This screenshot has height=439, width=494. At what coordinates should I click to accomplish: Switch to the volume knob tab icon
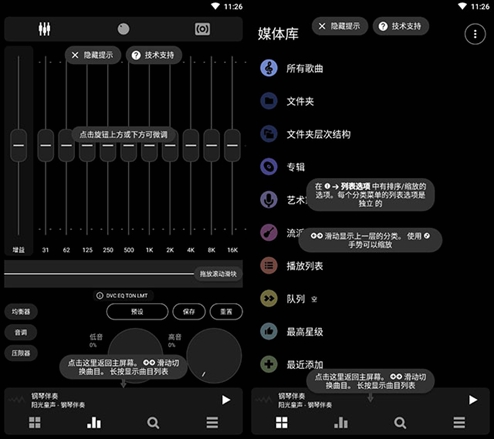coord(123,29)
